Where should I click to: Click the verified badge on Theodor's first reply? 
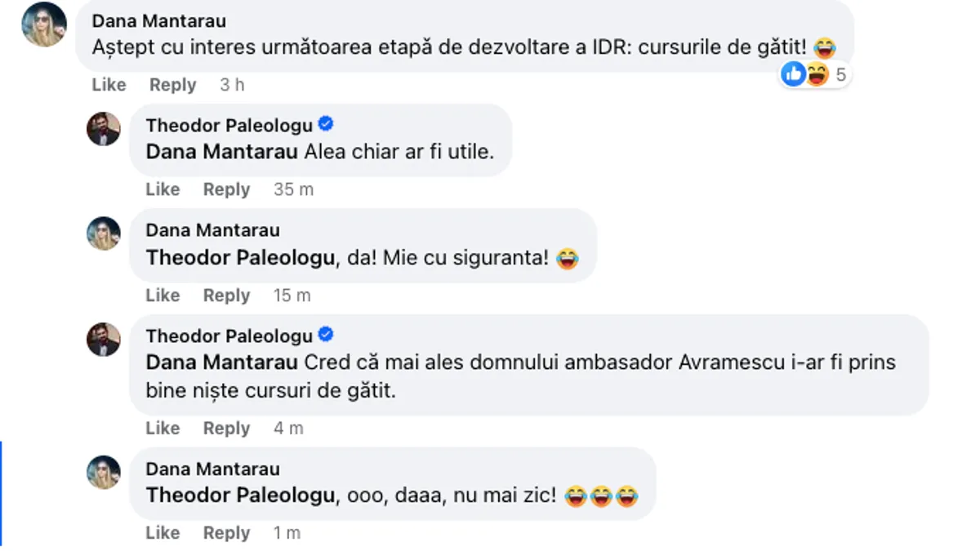click(x=326, y=124)
